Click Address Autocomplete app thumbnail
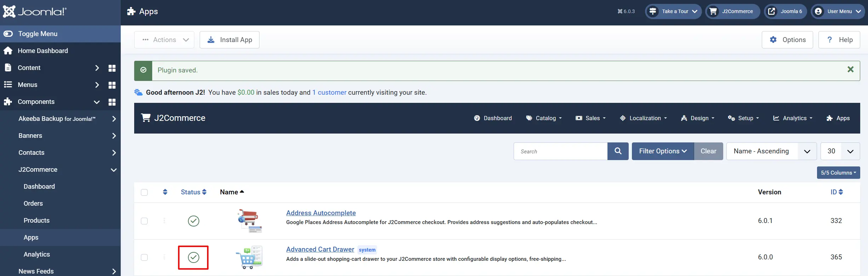Image resolution: width=868 pixels, height=276 pixels. pyautogui.click(x=250, y=221)
